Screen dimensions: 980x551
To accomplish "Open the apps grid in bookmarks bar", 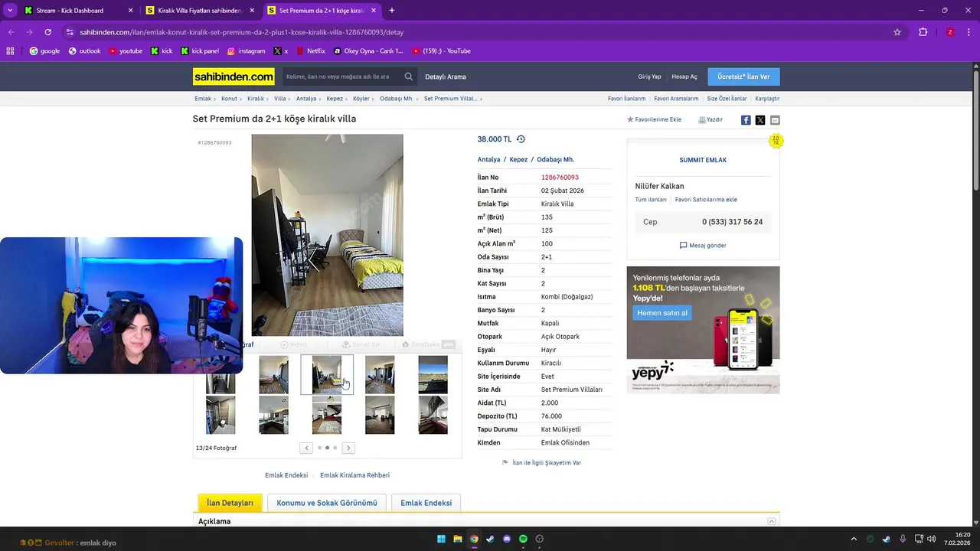I will pos(10,51).
